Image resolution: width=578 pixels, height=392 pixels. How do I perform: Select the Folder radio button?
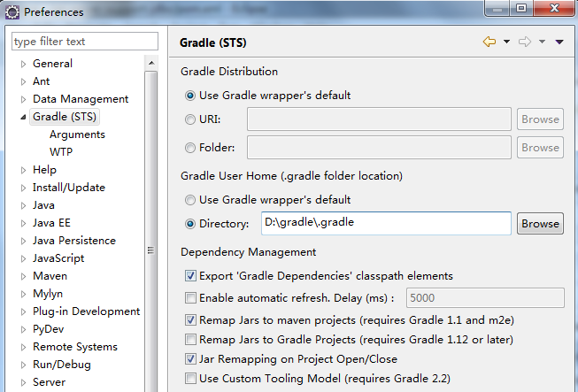[x=189, y=148]
